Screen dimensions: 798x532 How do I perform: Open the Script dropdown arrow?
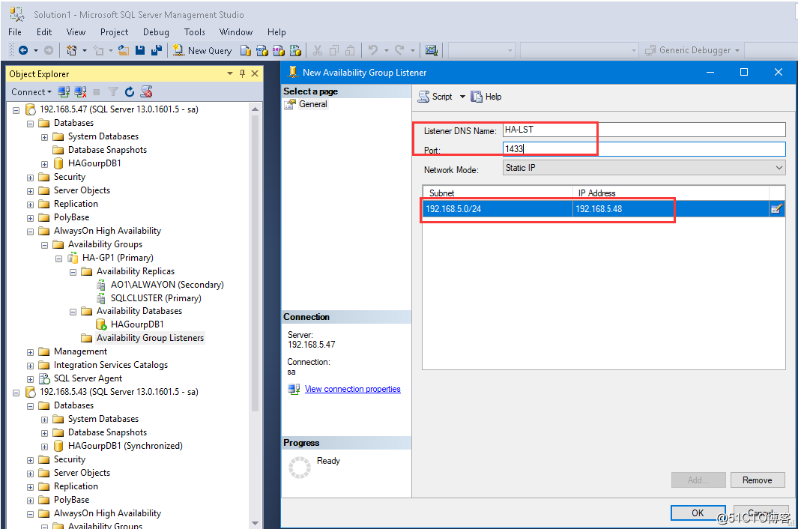click(462, 96)
